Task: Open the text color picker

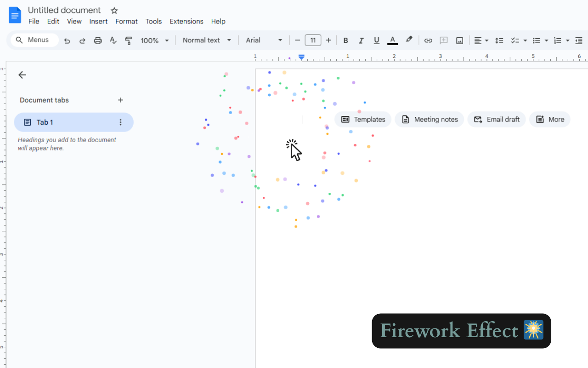Action: click(x=392, y=40)
